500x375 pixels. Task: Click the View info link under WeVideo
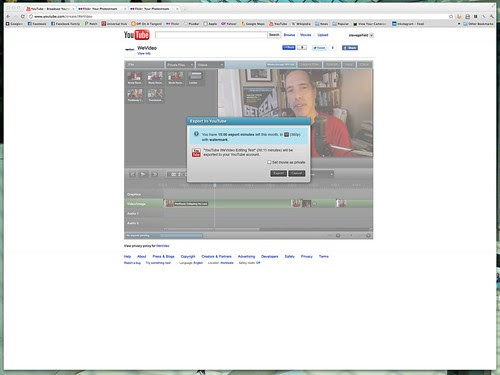point(144,53)
